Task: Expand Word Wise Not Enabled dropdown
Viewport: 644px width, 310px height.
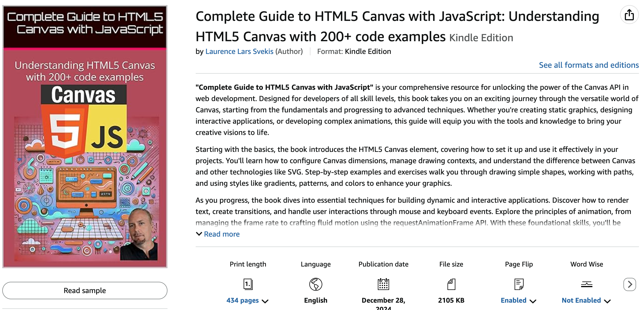Action: tap(586, 301)
